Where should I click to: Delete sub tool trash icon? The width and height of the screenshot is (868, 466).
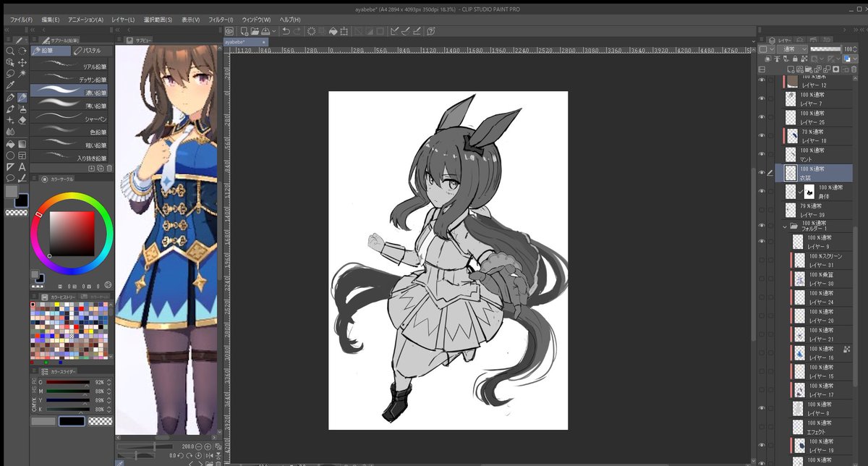click(109, 168)
